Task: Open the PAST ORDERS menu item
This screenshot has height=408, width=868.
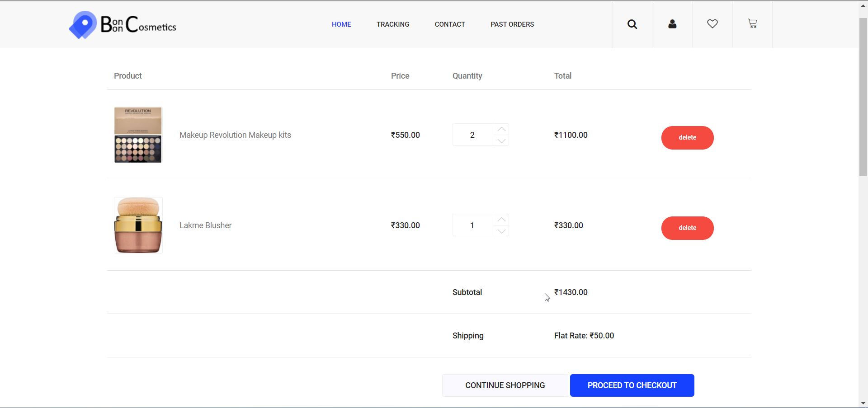Action: point(512,24)
